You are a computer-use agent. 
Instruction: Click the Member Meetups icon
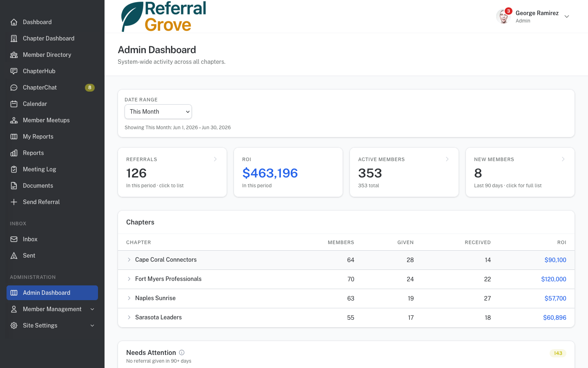[14, 120]
